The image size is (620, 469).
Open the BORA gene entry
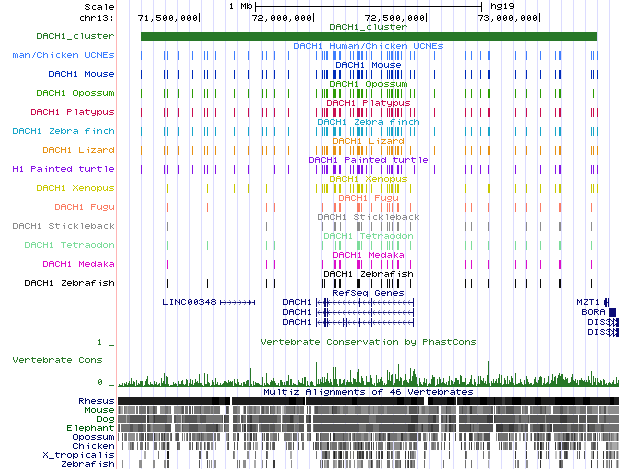pos(592,312)
